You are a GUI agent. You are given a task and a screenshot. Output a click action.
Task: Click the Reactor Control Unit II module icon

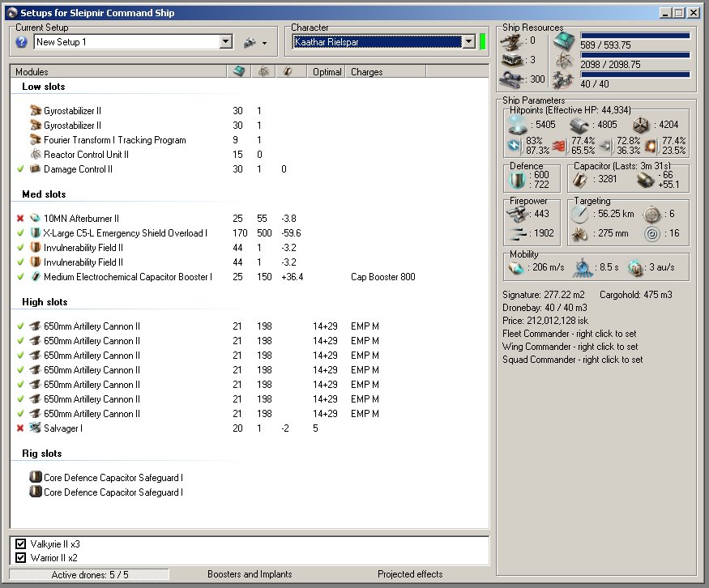tap(35, 155)
